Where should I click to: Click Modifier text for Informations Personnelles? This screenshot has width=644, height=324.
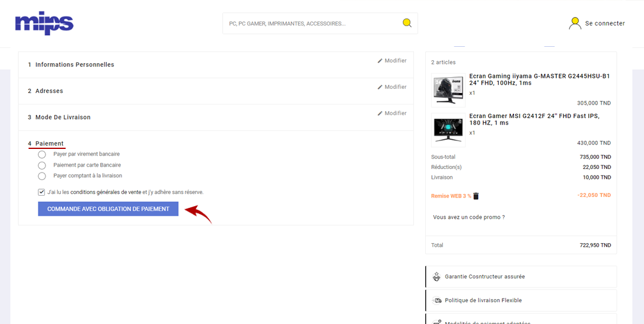pyautogui.click(x=396, y=60)
